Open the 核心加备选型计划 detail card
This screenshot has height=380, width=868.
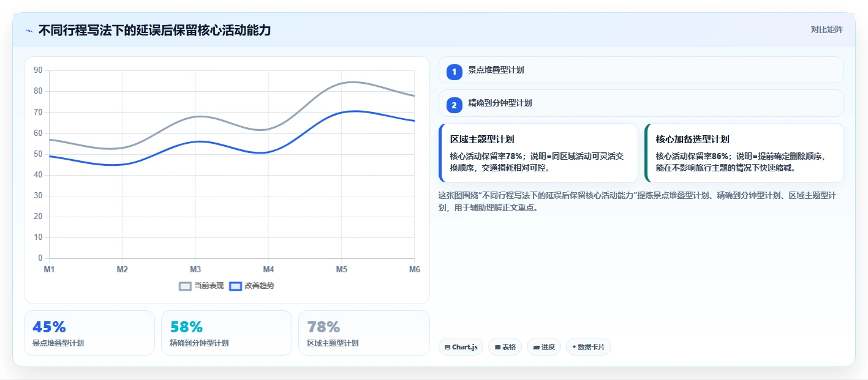click(744, 153)
